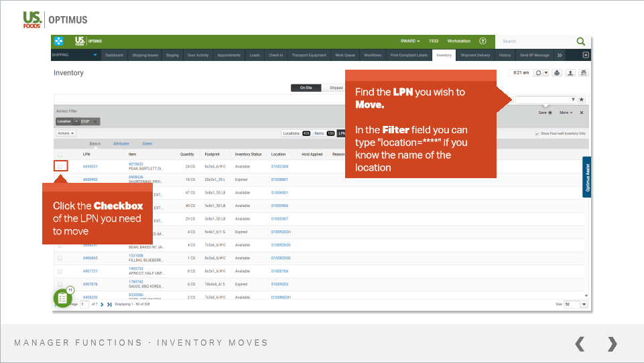The image size is (644, 363).
Task: Sort by the Quantity column header
Action: tap(187, 155)
